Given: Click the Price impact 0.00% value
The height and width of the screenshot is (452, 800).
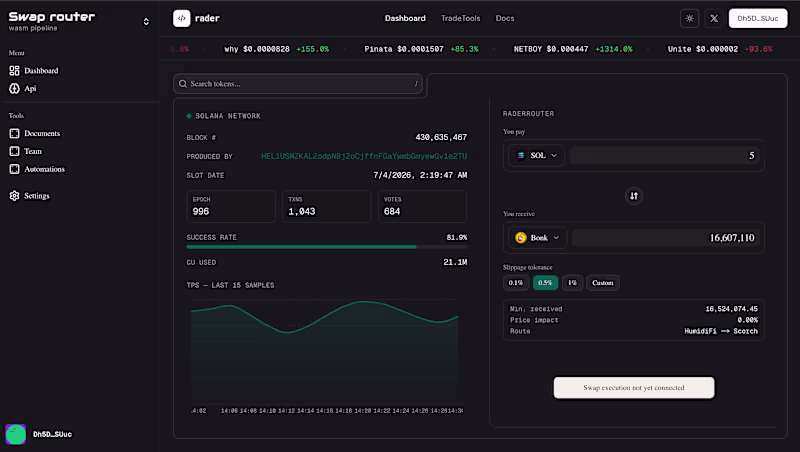Looking at the screenshot, I should tap(747, 320).
